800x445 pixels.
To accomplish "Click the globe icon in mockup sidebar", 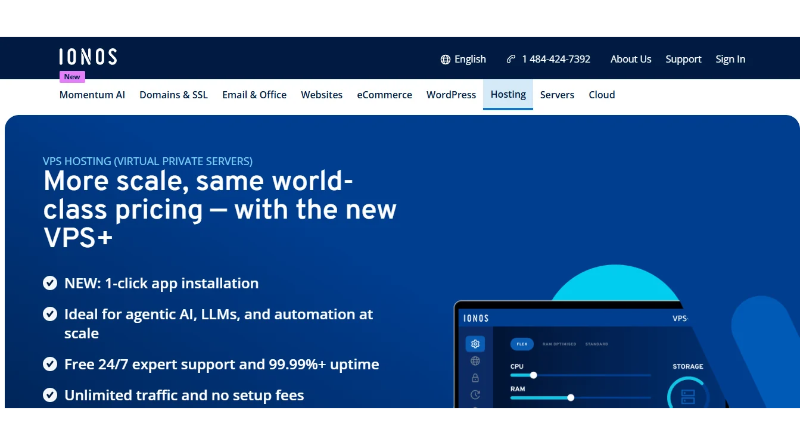I will [x=475, y=361].
